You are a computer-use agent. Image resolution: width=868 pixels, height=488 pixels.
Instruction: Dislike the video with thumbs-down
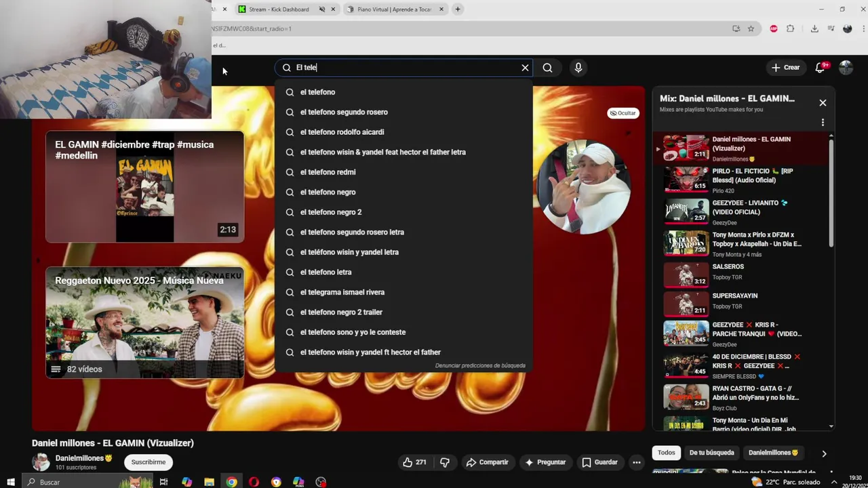(445, 462)
